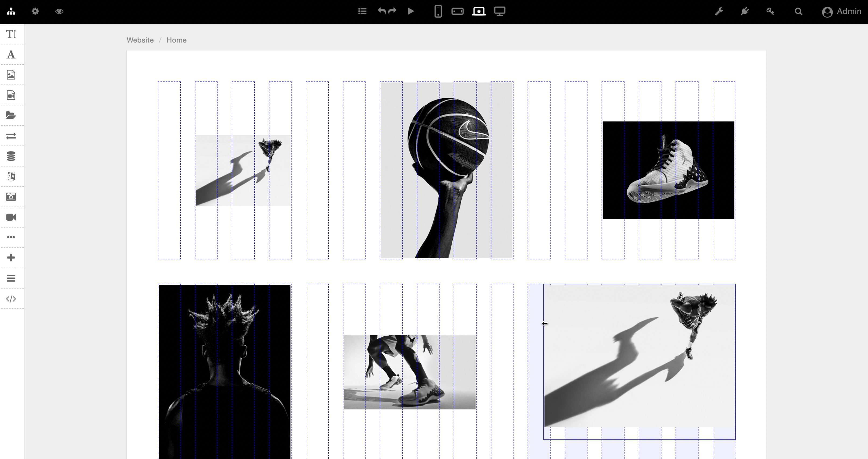
Task: Select the database stack tool
Action: point(11,156)
